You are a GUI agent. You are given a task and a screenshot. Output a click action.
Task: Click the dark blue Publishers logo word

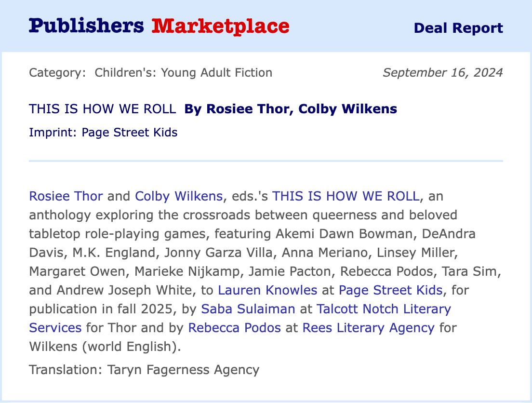(86, 26)
